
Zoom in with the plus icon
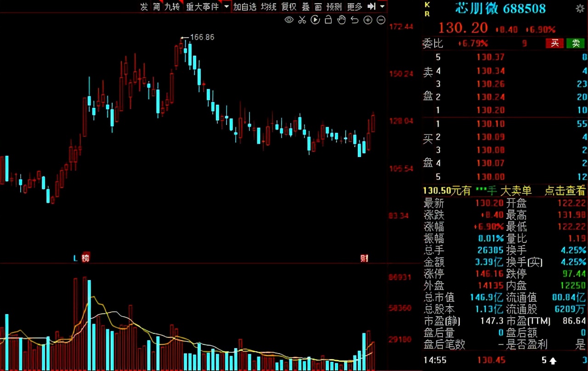tap(368, 20)
